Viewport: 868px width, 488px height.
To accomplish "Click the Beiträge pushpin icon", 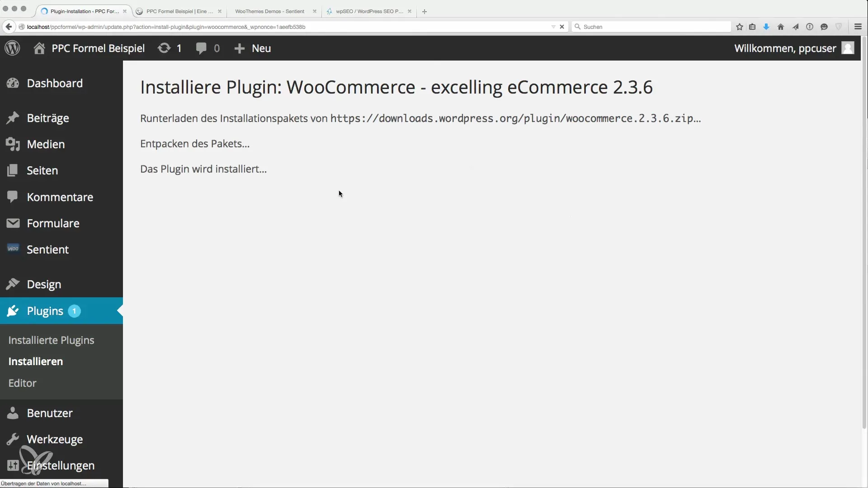I will pos(13,118).
